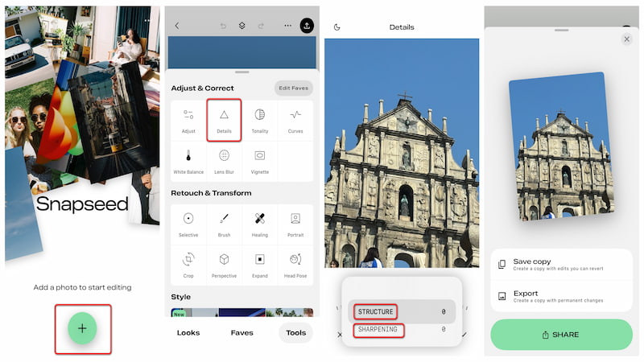
Task: Open the Curves tool
Action: (x=295, y=121)
